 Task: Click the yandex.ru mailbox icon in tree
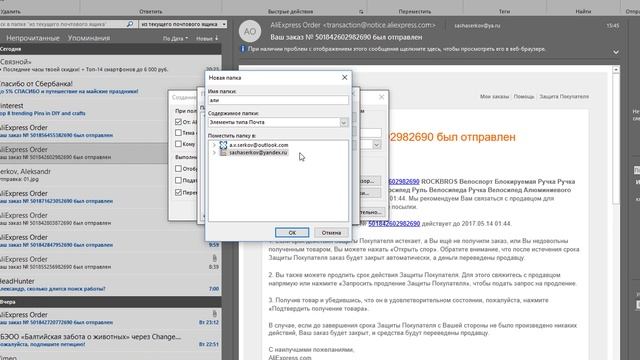tap(223, 153)
